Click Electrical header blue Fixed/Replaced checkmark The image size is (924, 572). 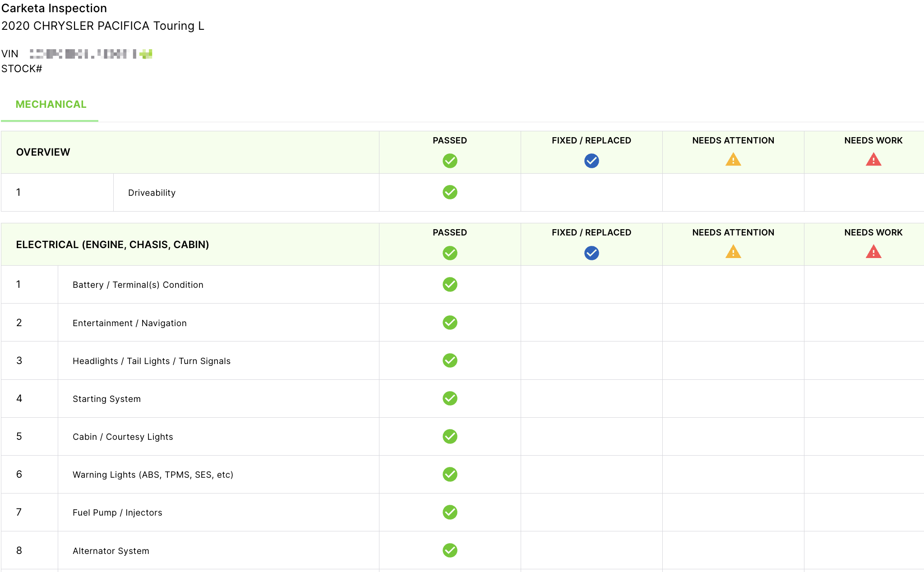click(591, 253)
